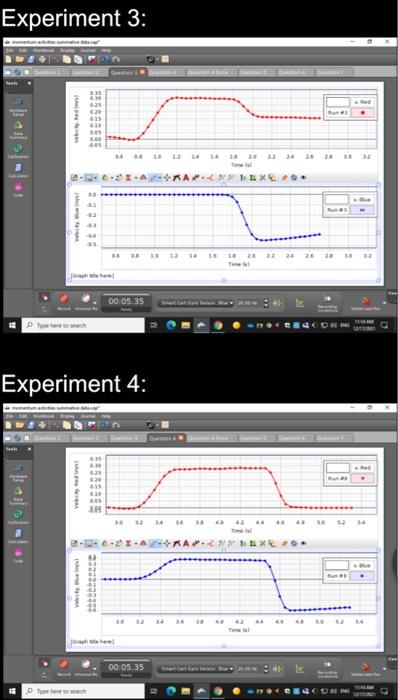Open Calculator tool in Experiment 3 window
This screenshot has height=700, width=398.
[18, 171]
